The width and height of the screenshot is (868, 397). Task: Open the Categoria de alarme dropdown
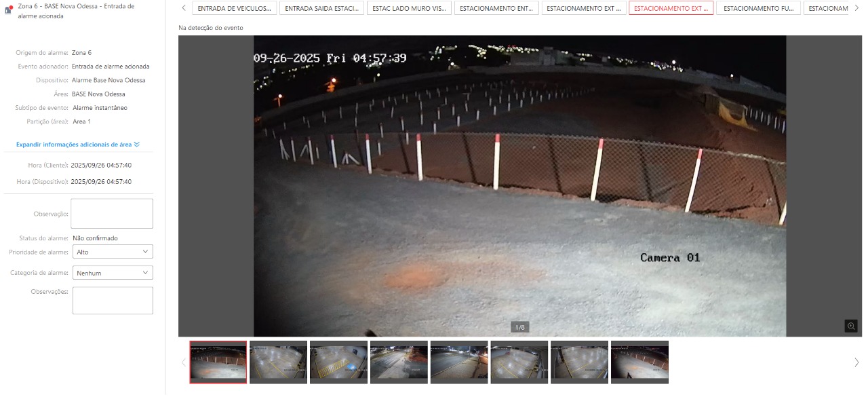[x=113, y=273]
